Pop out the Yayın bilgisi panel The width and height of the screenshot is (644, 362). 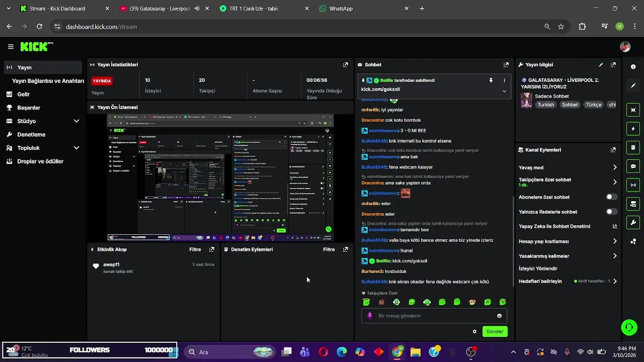(x=613, y=65)
